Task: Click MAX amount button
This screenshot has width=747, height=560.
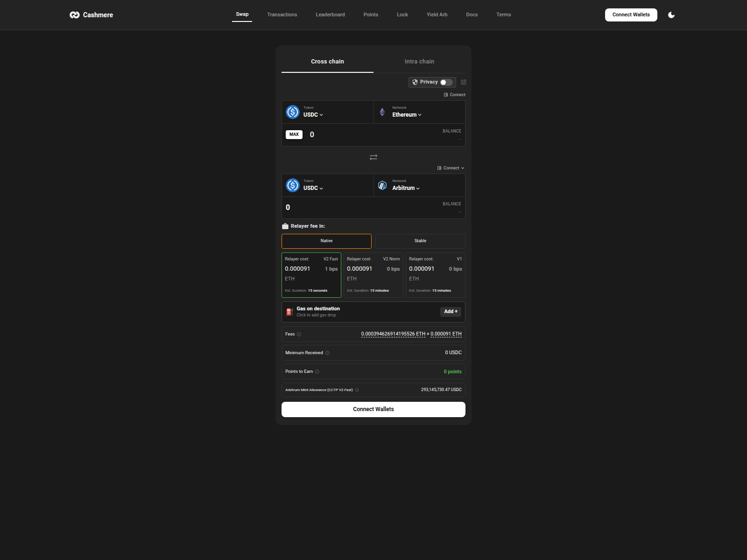Action: pyautogui.click(x=294, y=134)
